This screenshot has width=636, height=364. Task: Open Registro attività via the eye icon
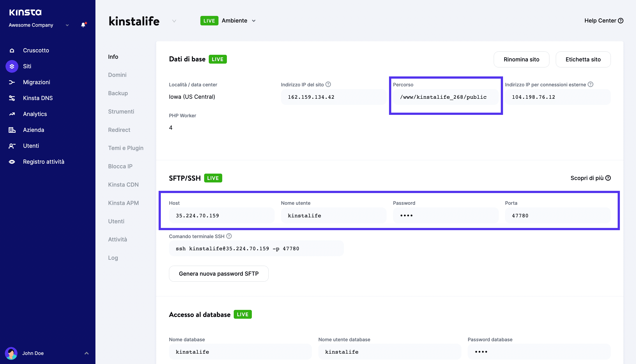12,162
